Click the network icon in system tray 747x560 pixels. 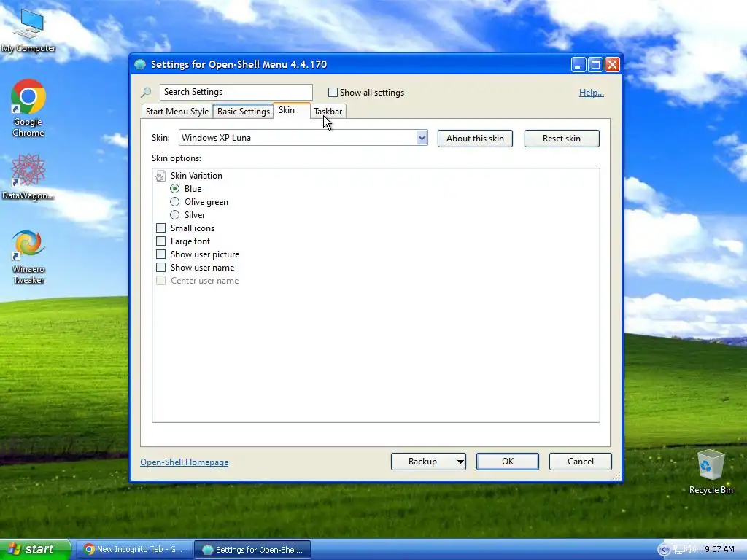(x=678, y=550)
